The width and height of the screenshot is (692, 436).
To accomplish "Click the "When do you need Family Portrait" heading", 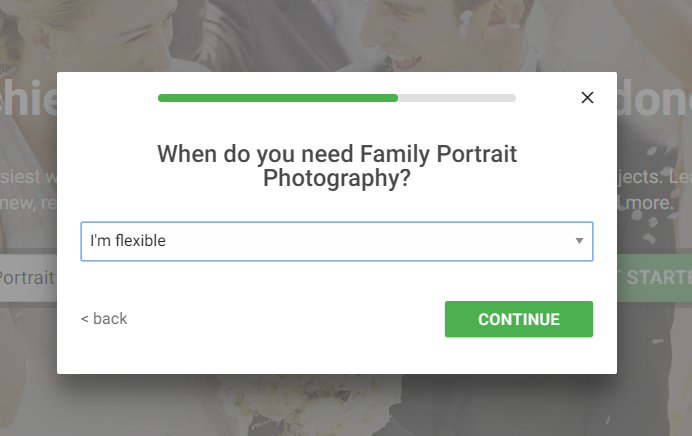I will 337,154.
